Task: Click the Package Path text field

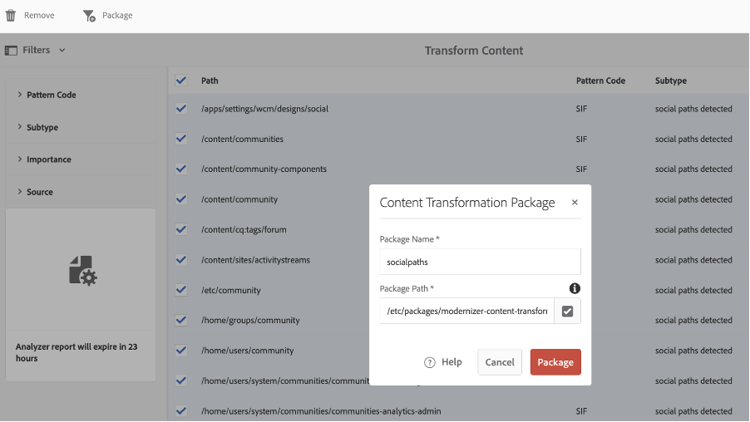Action: point(467,311)
